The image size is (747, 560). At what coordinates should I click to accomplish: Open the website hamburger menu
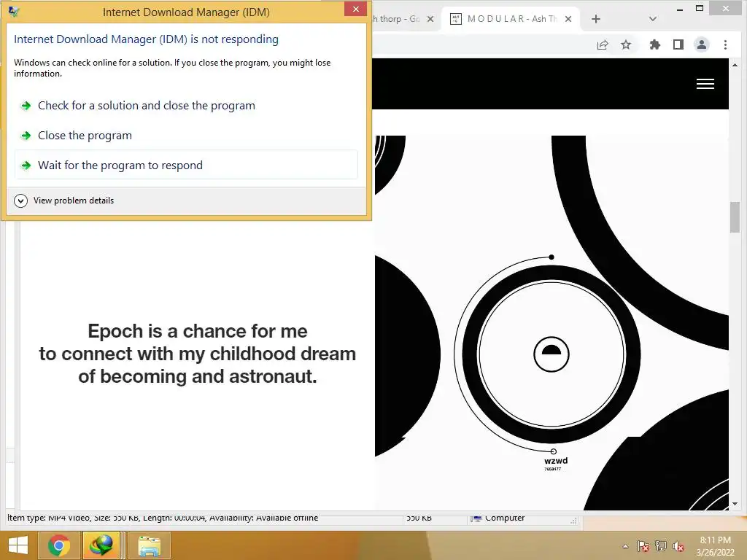(x=705, y=84)
